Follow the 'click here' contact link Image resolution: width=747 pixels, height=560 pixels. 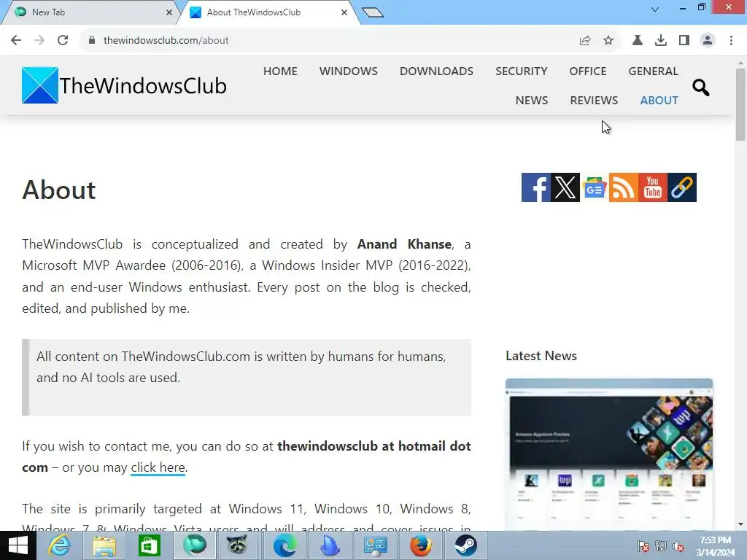pos(158,467)
